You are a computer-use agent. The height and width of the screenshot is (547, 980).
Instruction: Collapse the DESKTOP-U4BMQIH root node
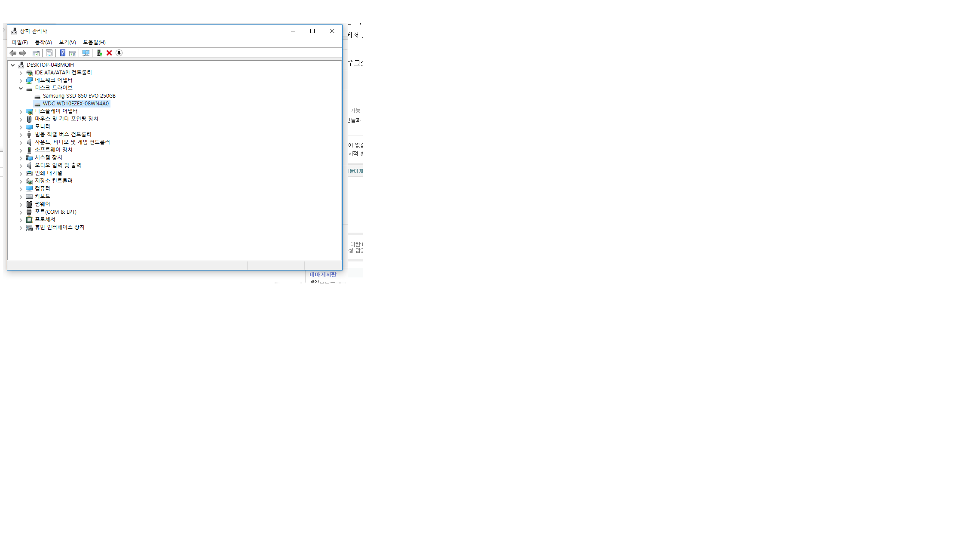coord(13,65)
